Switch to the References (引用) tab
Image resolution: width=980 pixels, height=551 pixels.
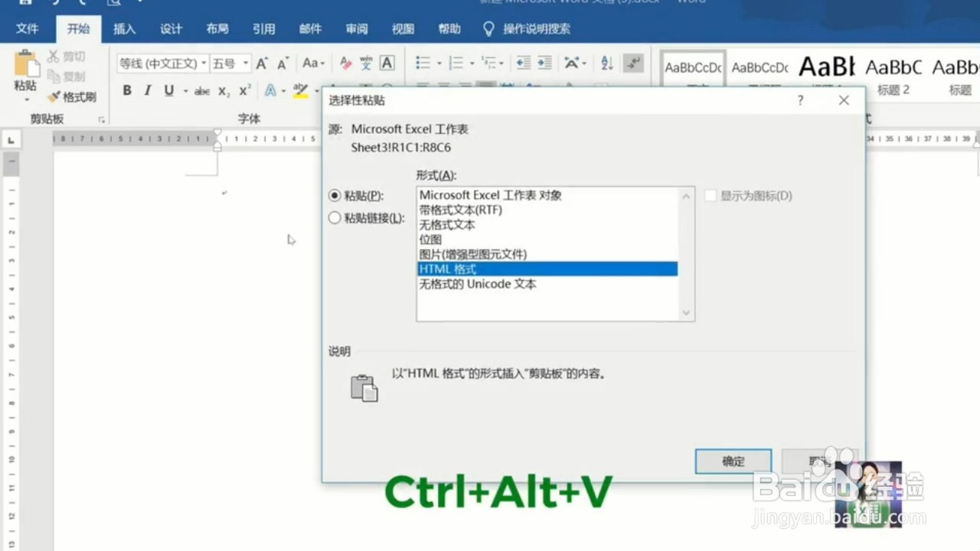click(264, 29)
